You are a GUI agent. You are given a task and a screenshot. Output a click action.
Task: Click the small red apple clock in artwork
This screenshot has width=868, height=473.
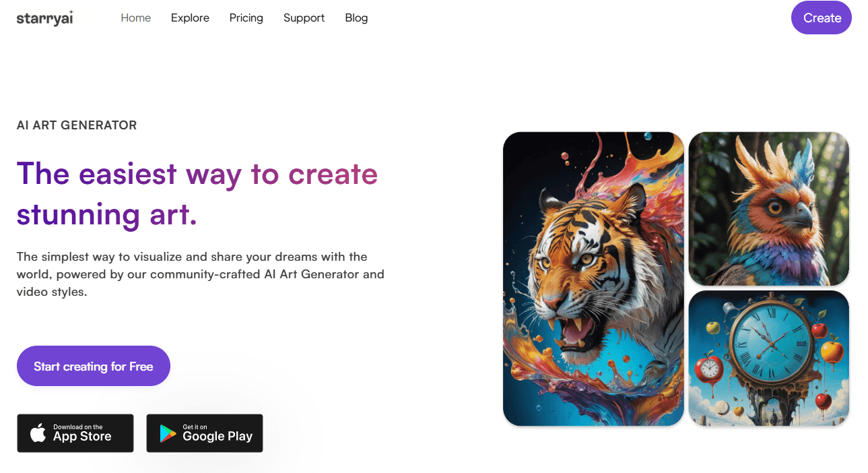(708, 369)
